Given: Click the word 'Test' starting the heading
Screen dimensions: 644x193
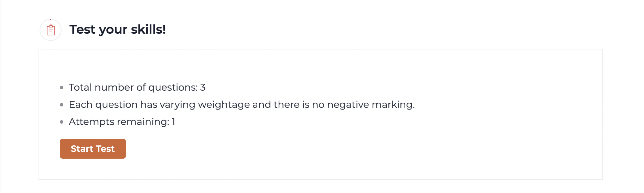Looking at the screenshot, I should click(82, 29).
